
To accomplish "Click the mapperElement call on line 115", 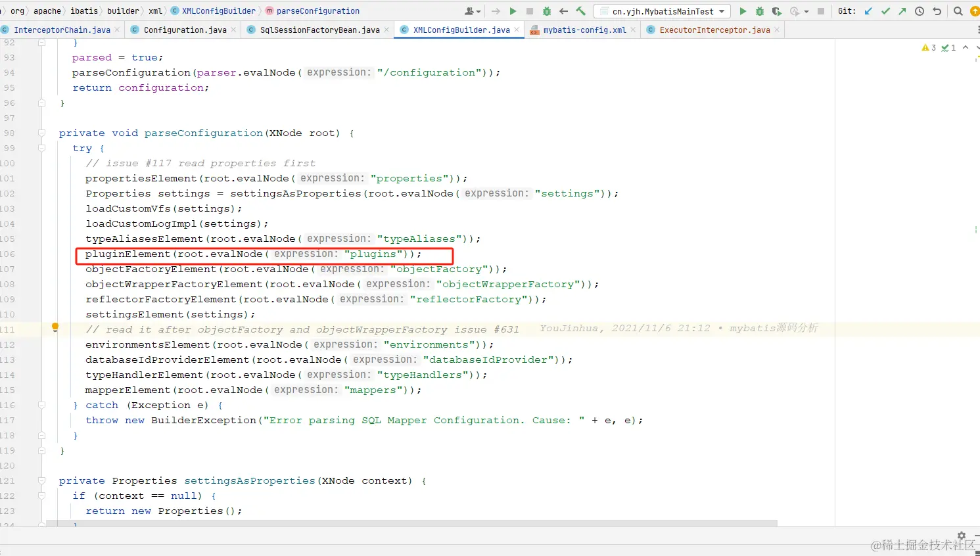I will pos(253,390).
